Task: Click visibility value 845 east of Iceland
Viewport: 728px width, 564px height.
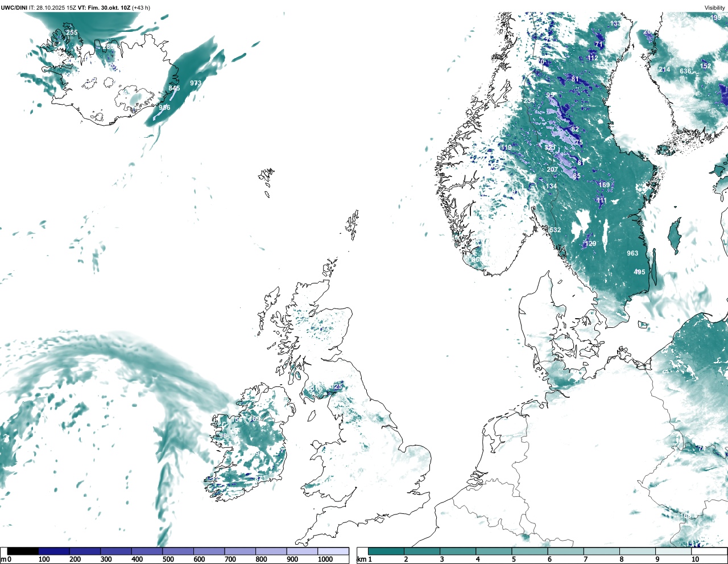Action: click(x=174, y=88)
